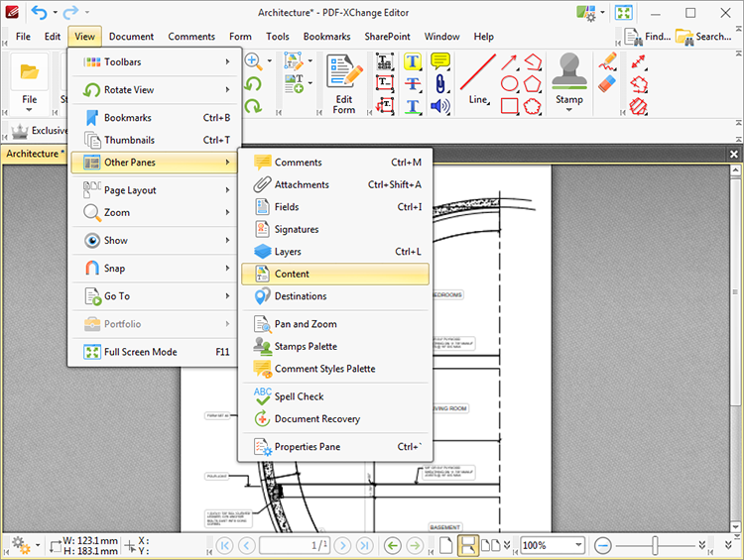Open the Signatures pane
The image size is (744, 560).
pyautogui.click(x=335, y=229)
